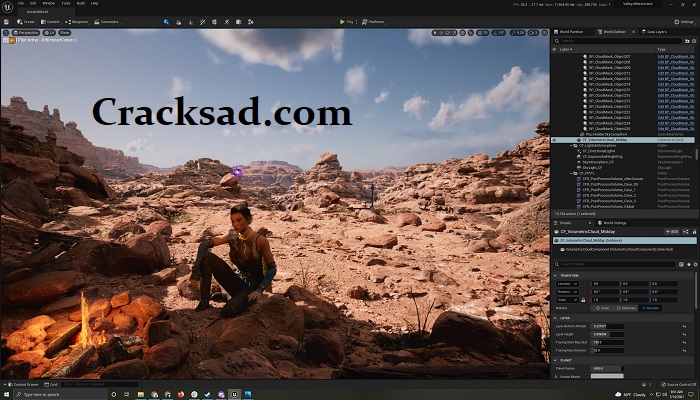Switch to Modeling mode icon
The width and height of the screenshot is (700, 400).
pyautogui.click(x=215, y=21)
